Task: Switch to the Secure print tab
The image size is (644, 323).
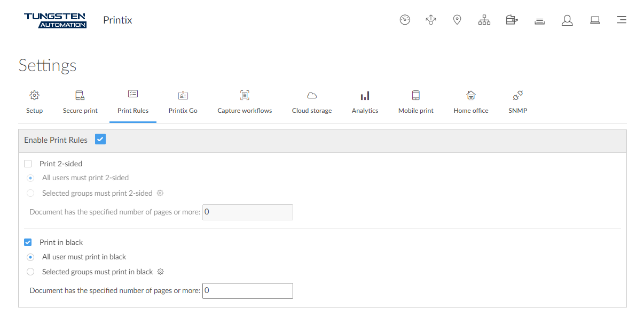Action: coord(80,102)
